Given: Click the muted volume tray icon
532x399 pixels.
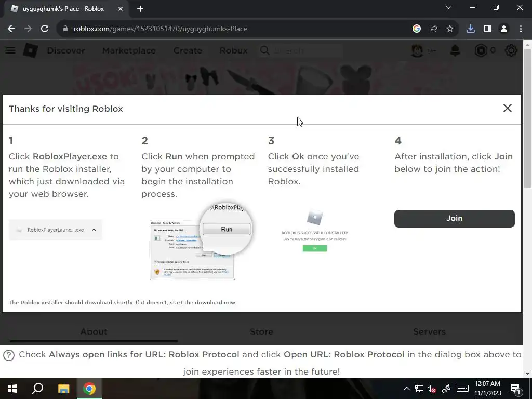Looking at the screenshot, I should pos(432,389).
